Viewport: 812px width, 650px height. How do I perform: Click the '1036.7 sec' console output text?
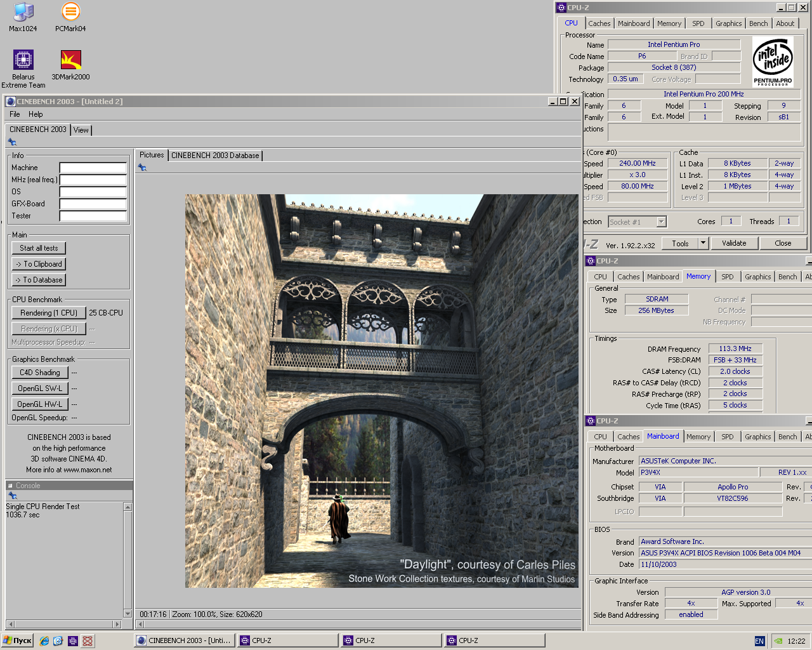point(23,515)
